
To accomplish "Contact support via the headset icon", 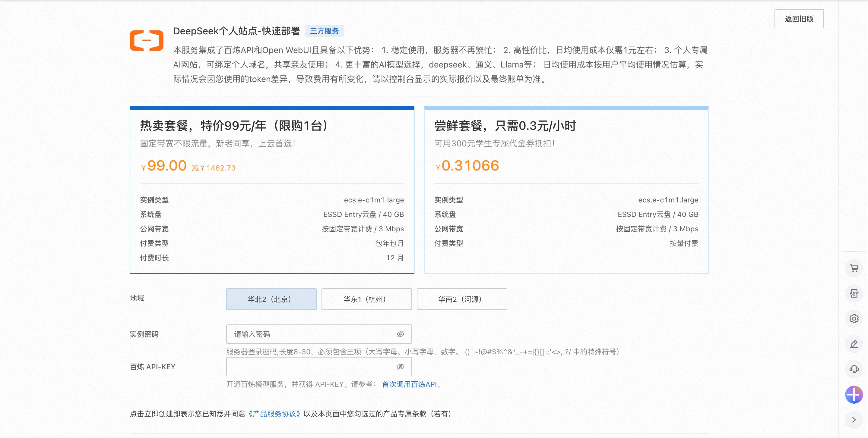I will 854,369.
